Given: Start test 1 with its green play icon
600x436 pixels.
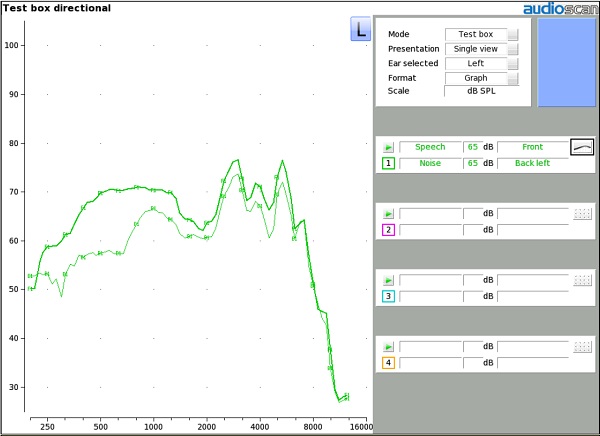Looking at the screenshot, I should click(x=388, y=147).
